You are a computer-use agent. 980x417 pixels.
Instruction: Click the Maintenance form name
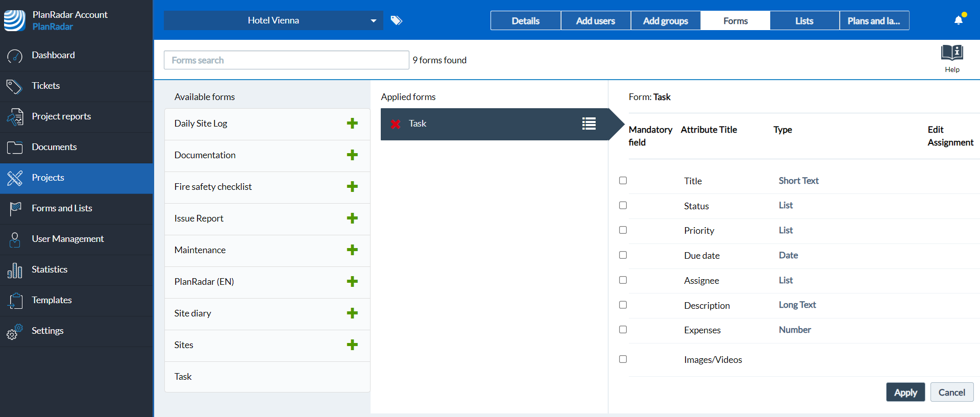[200, 250]
